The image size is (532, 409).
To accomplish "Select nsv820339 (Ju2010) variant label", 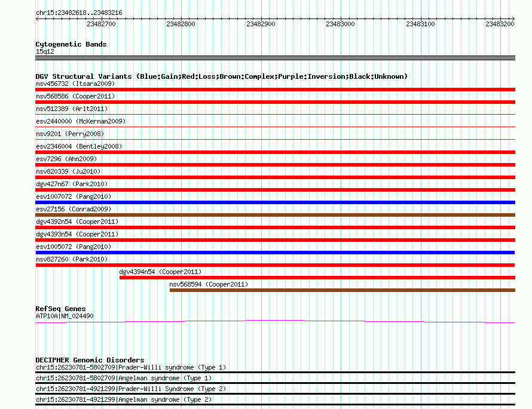I will click(x=68, y=171).
